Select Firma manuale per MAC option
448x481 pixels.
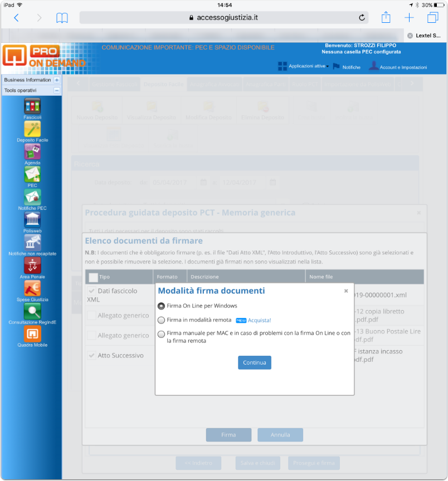click(x=161, y=334)
